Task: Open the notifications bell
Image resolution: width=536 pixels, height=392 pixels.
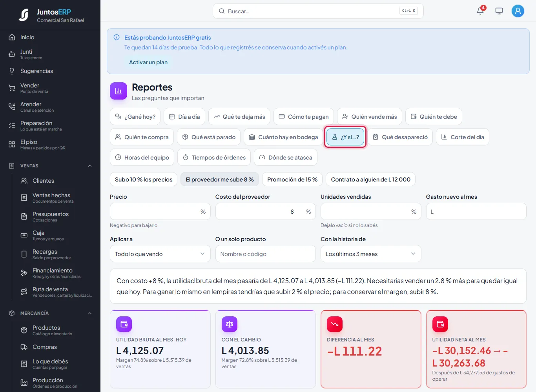Action: pos(480,11)
